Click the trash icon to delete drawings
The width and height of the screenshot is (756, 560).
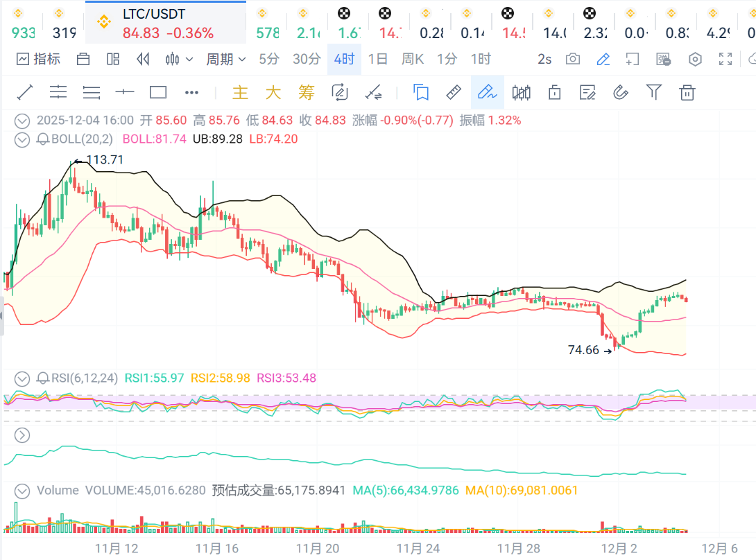687,92
